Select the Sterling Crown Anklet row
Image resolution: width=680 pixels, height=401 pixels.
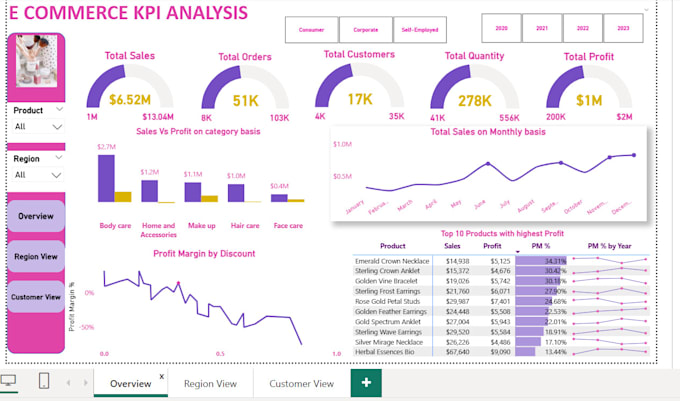tap(501, 271)
